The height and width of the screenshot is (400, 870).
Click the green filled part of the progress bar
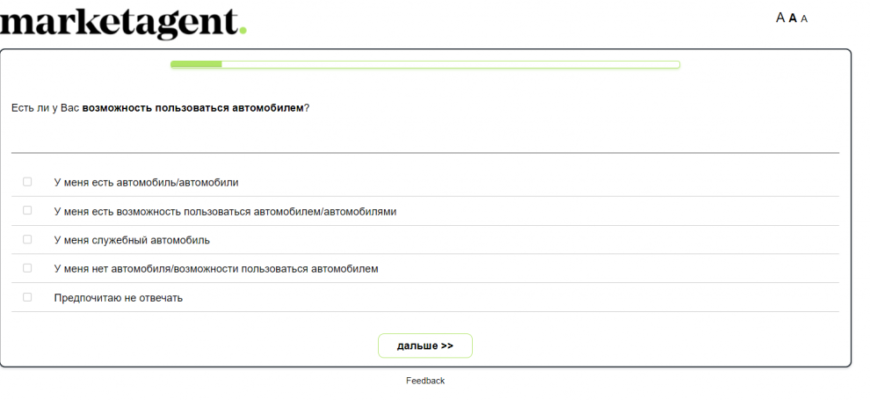pyautogui.click(x=196, y=64)
